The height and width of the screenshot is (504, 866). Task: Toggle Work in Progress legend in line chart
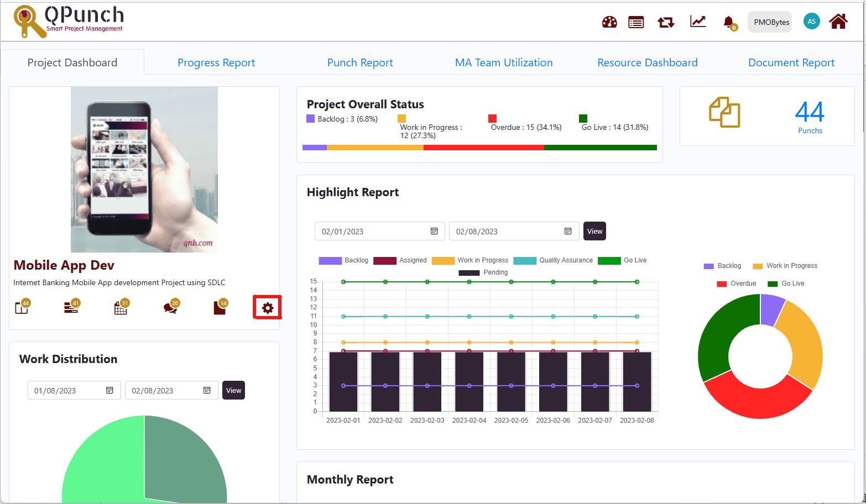tap(470, 260)
